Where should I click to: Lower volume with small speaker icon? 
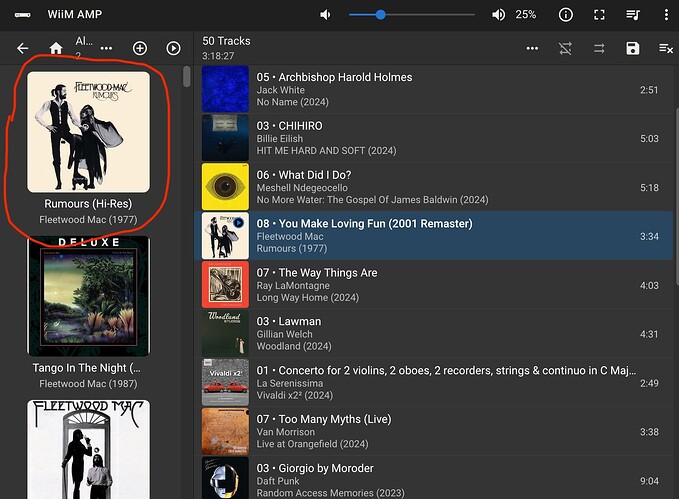click(x=325, y=15)
